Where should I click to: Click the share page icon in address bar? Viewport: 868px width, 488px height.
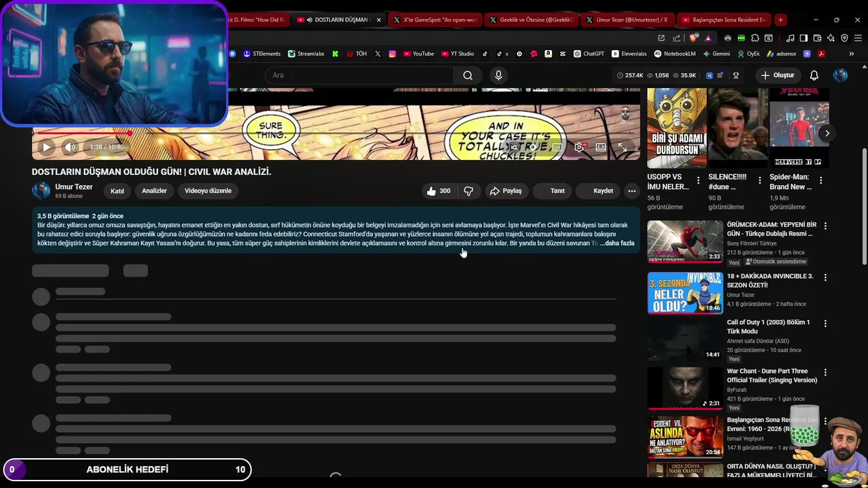(x=677, y=38)
